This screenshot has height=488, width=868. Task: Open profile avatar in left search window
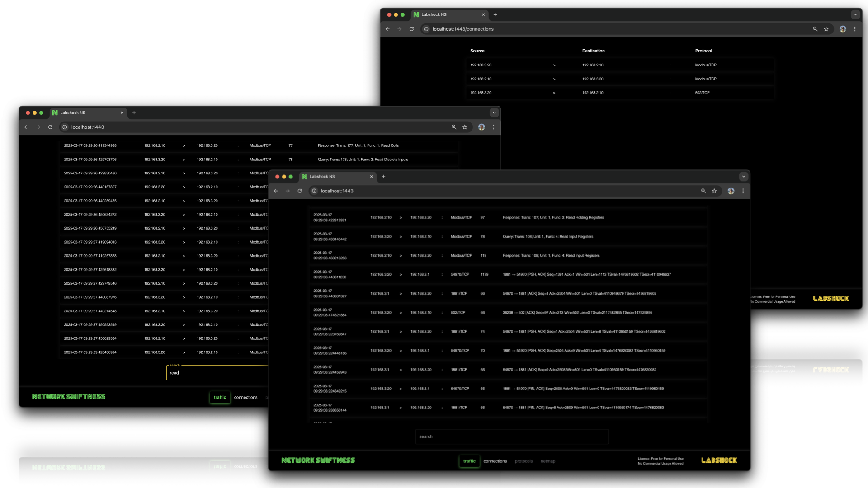(481, 127)
